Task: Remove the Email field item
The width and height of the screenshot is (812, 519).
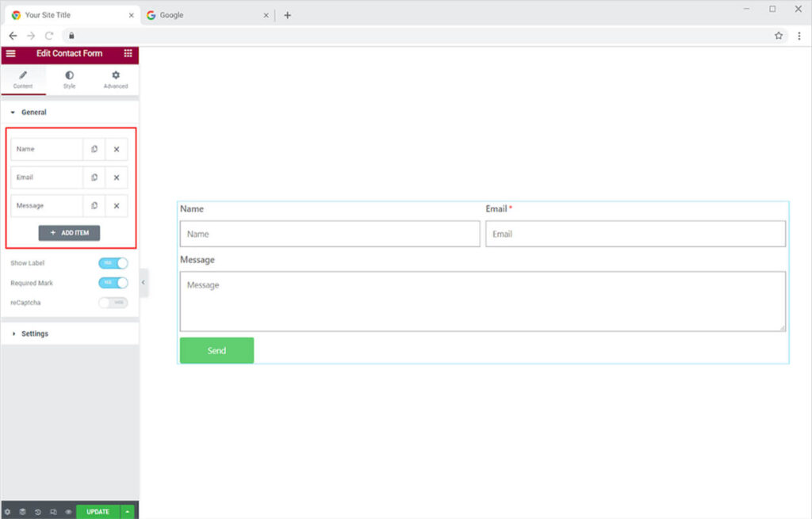Action: (x=116, y=177)
